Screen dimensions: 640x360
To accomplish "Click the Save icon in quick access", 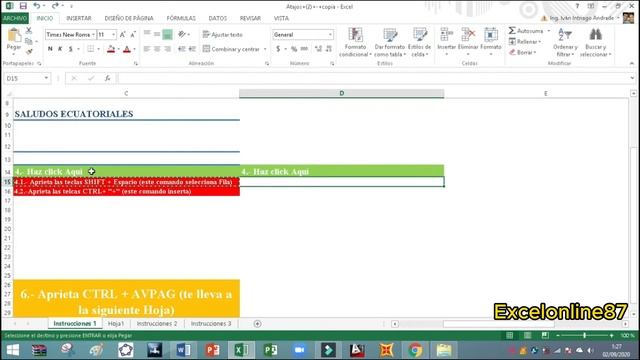I will [x=23, y=6].
